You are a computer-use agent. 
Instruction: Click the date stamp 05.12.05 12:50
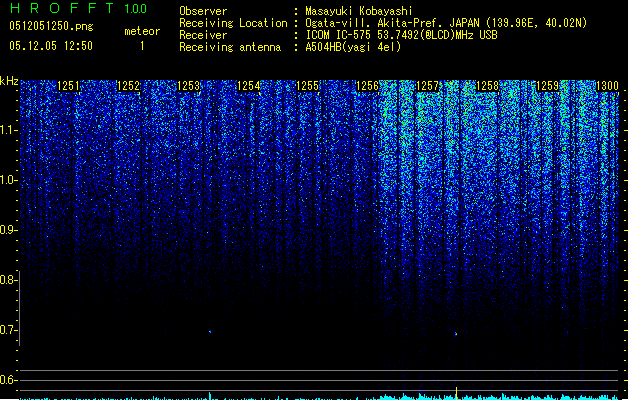51,46
